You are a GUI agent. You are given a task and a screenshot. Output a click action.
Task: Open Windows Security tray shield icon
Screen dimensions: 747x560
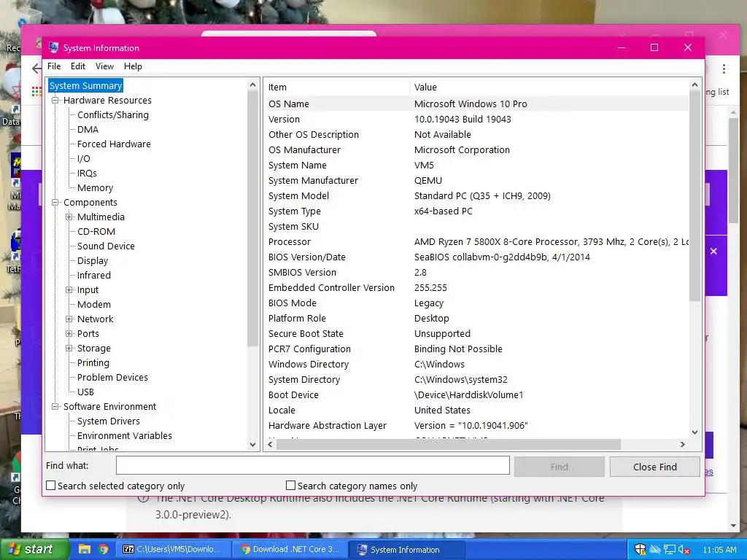click(x=640, y=550)
